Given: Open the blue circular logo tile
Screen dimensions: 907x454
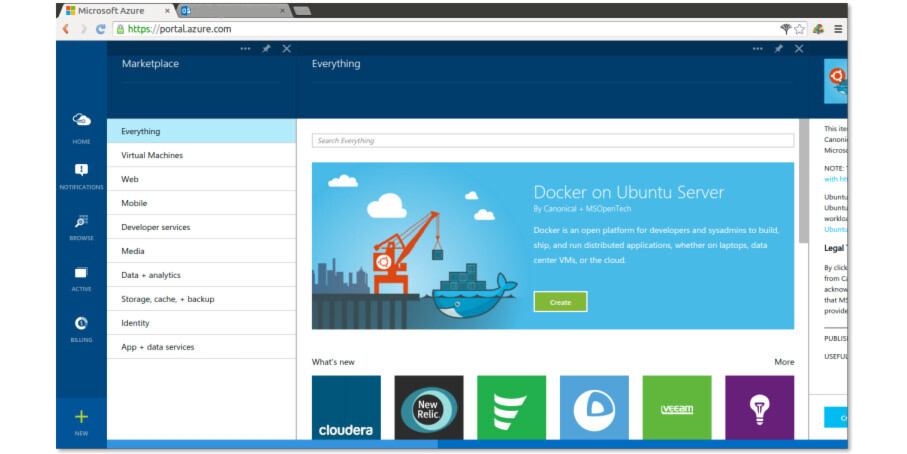Looking at the screenshot, I should click(x=594, y=408).
